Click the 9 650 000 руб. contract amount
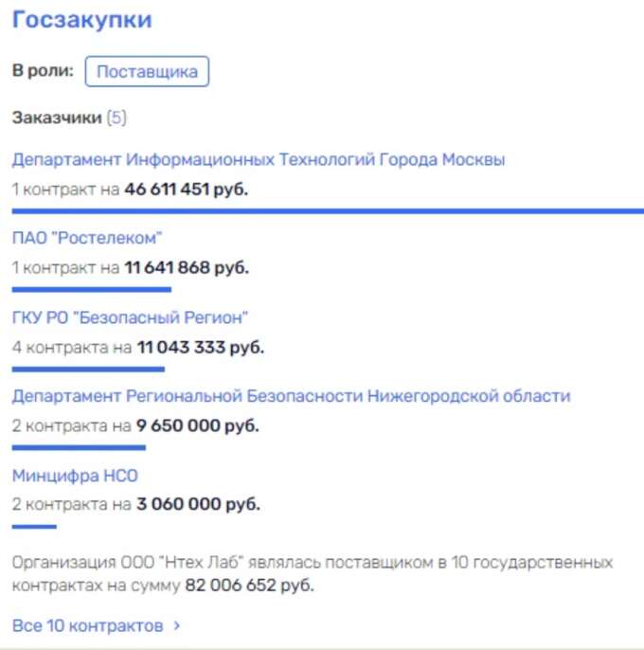The width and height of the screenshot is (644, 650). coord(197,425)
